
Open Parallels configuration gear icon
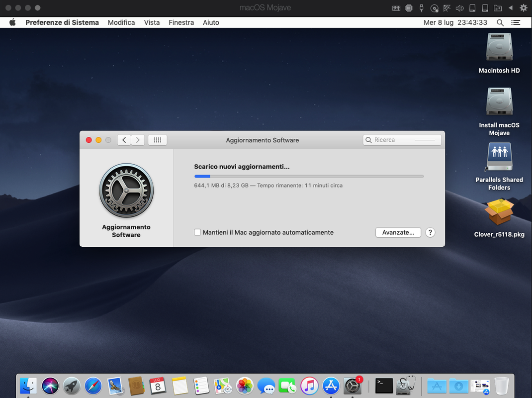pyautogui.click(x=524, y=8)
